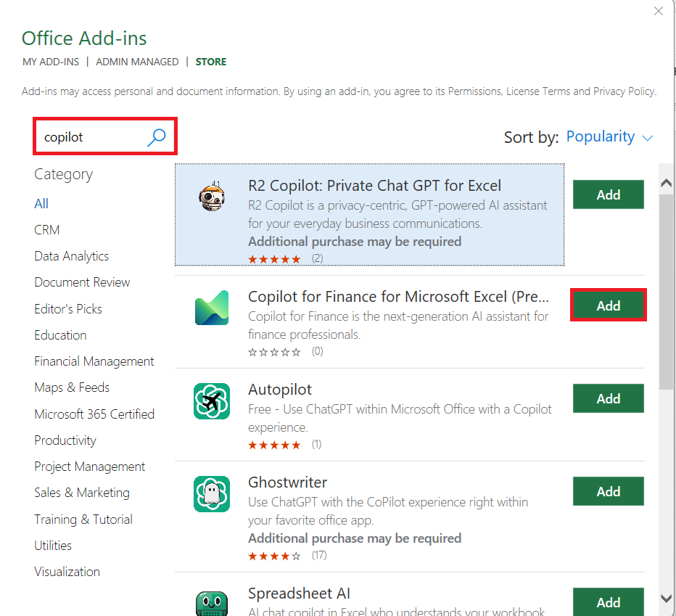Open the Project Management category
Image resolution: width=676 pixels, height=616 pixels.
90,467
